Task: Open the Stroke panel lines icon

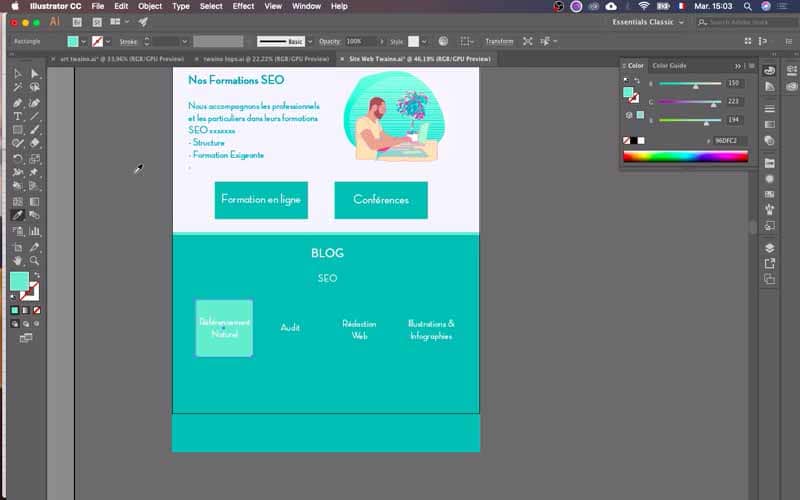Action: (769, 109)
